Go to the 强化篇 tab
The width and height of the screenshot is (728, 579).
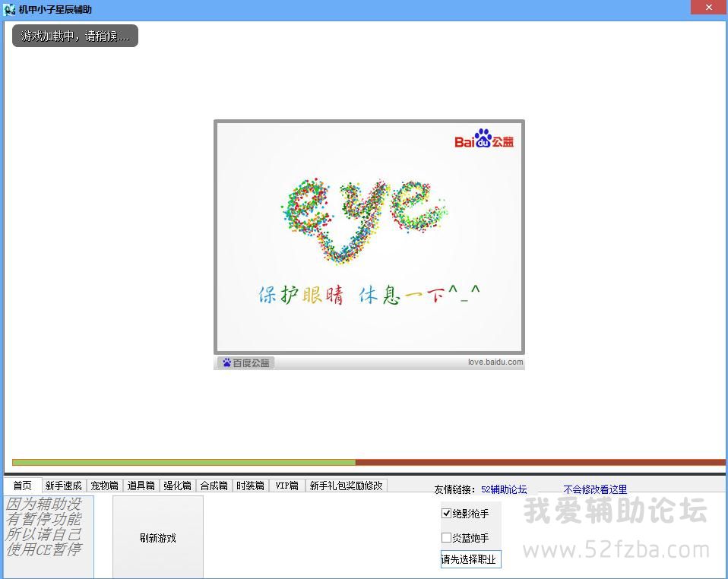coord(177,486)
